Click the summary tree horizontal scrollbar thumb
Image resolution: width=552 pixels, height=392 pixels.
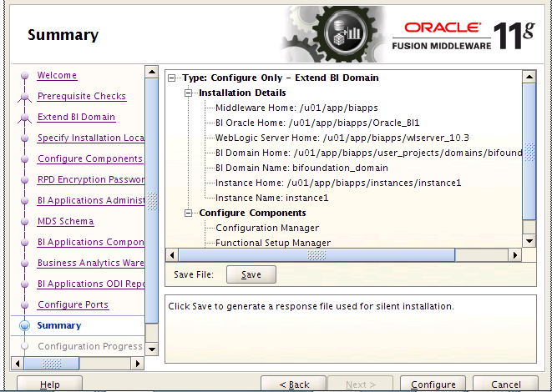[317, 255]
